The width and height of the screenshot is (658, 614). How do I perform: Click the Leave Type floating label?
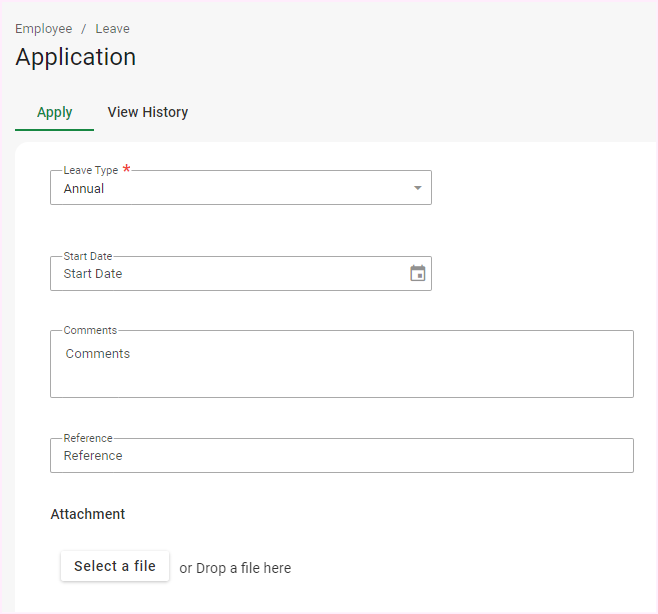(90, 171)
